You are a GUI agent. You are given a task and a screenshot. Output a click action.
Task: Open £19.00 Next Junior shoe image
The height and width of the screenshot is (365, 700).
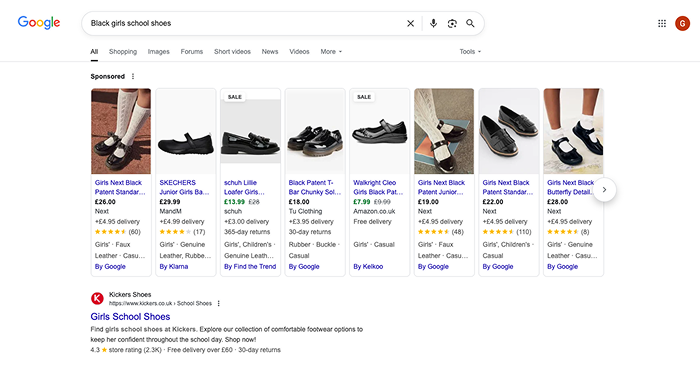(444, 131)
